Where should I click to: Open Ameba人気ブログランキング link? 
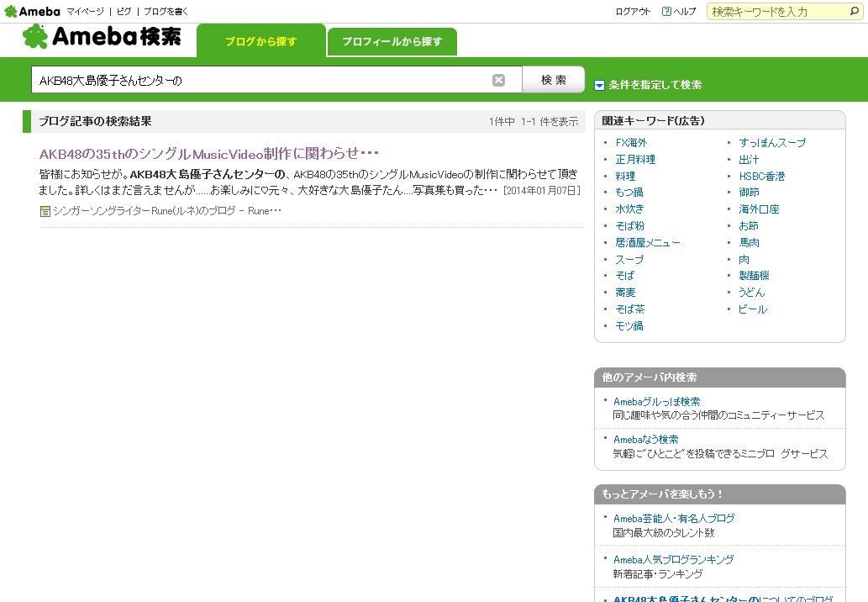(674, 559)
